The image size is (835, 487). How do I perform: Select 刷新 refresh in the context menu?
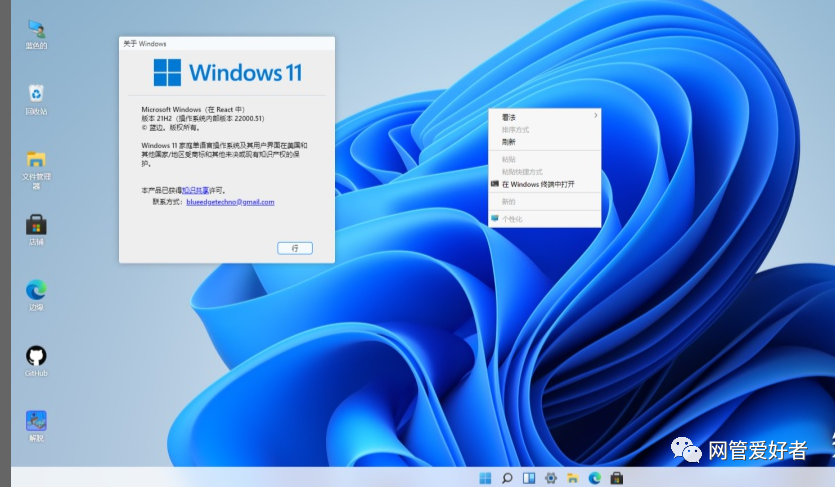pos(509,142)
